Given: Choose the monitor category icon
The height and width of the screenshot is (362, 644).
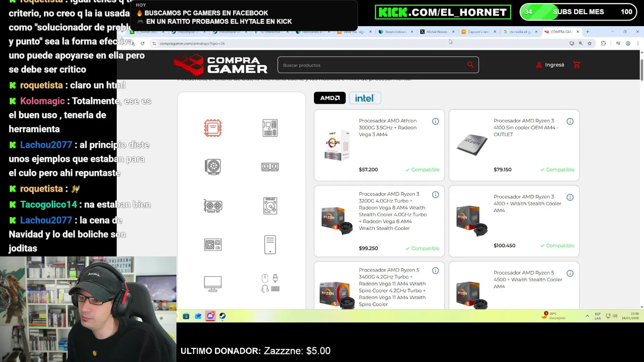Looking at the screenshot, I should point(213,284).
